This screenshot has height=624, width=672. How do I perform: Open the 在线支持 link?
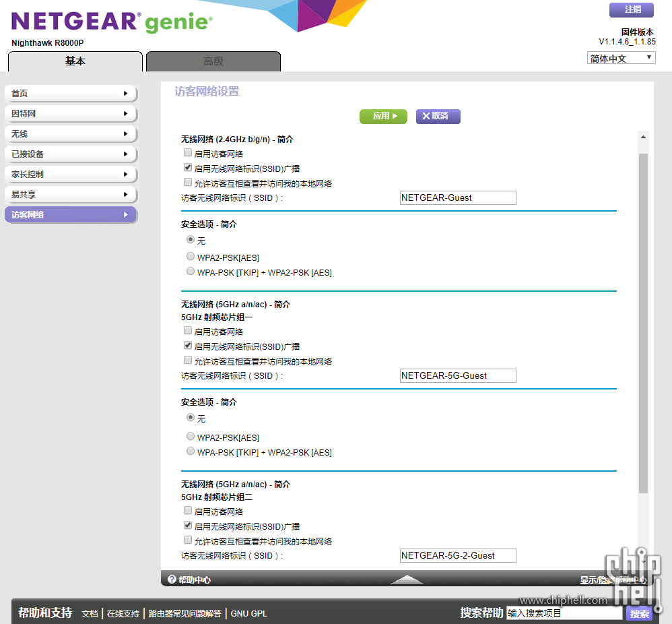tap(123, 614)
